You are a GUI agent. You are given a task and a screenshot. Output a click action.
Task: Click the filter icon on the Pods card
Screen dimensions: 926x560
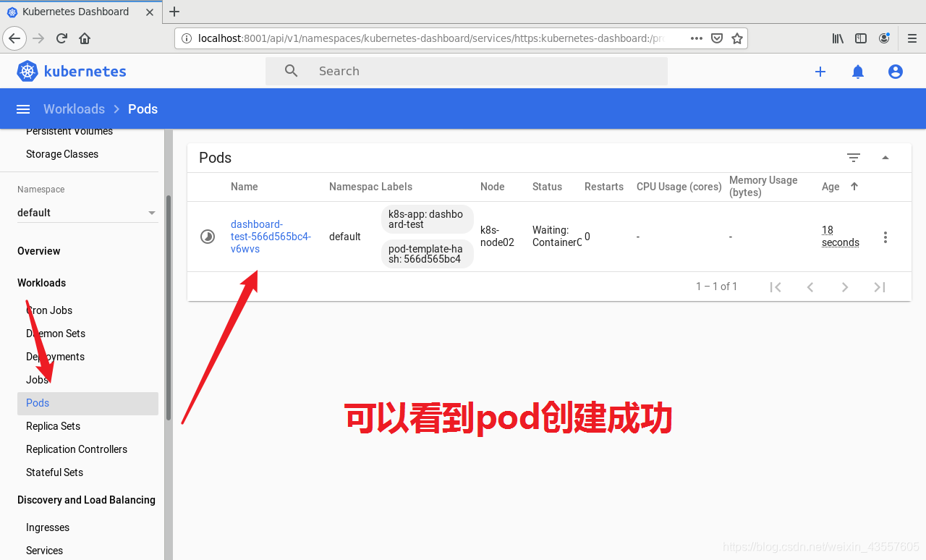point(854,157)
